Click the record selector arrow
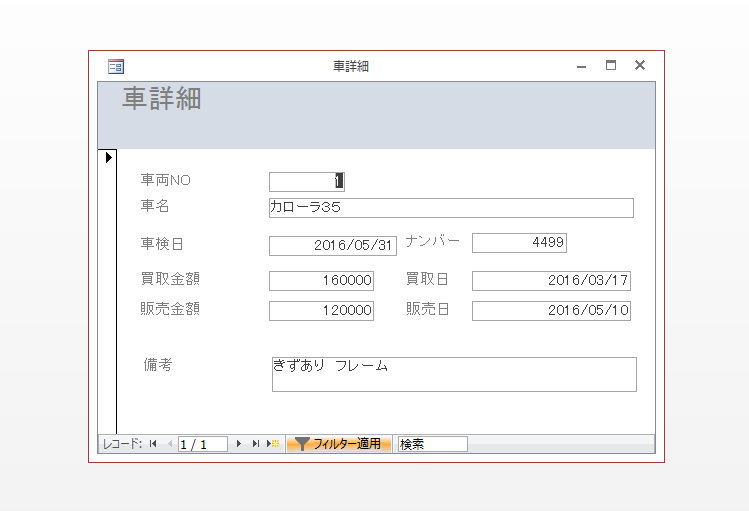Viewport: 749px width, 511px height. (109, 157)
